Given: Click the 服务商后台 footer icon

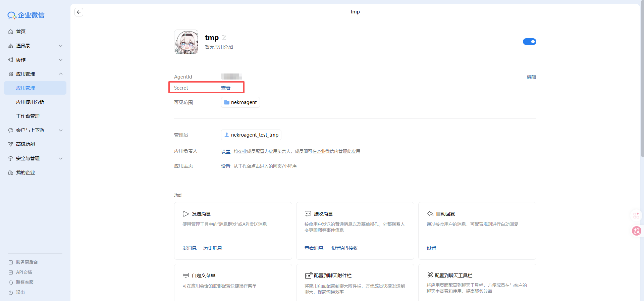Looking at the screenshot, I should click(x=11, y=262).
